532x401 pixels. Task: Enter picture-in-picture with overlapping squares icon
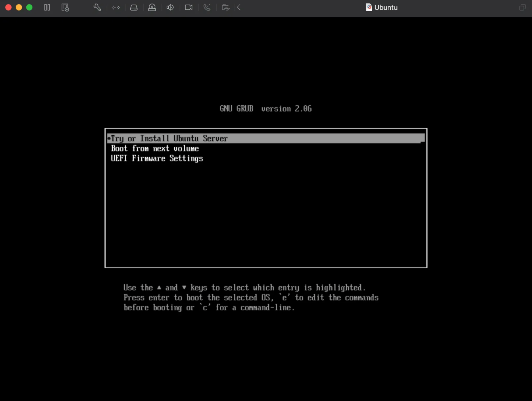tap(522, 8)
